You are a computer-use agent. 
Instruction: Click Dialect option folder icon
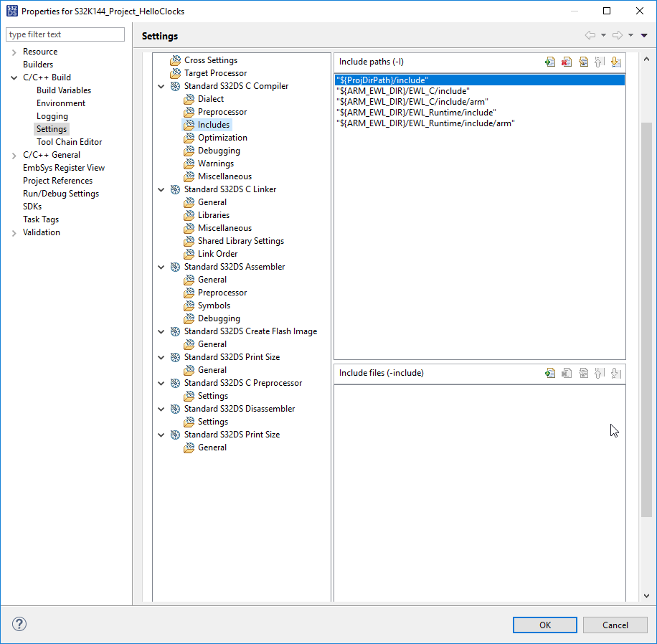click(189, 99)
